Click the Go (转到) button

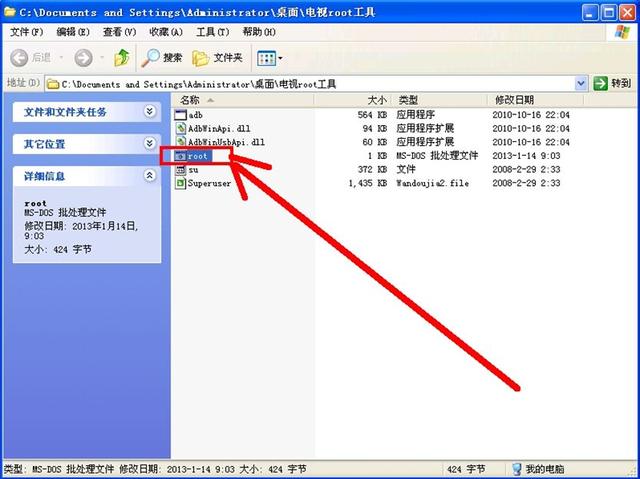(x=612, y=84)
